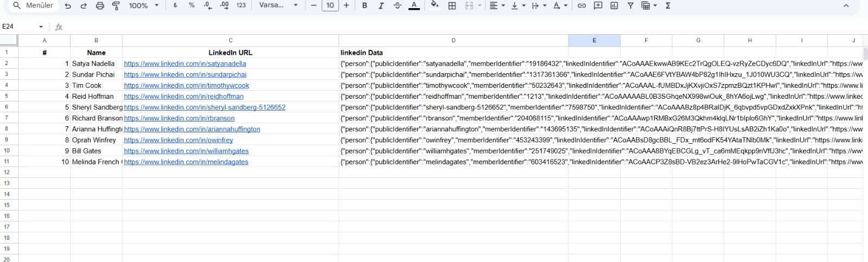Open the text rotation dropdown
Screen dimensions: 868x262
coord(560,5)
